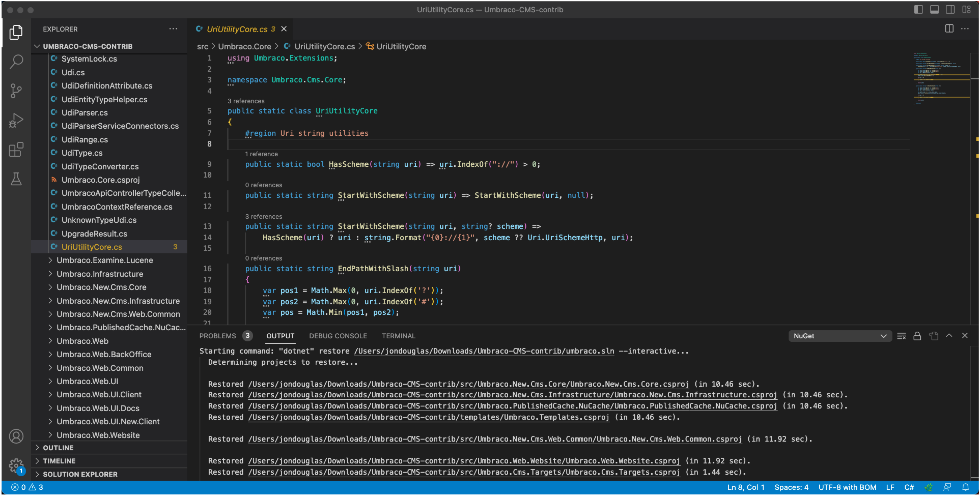Expand the Umbraco.Infrastructure folder

[x=100, y=274]
